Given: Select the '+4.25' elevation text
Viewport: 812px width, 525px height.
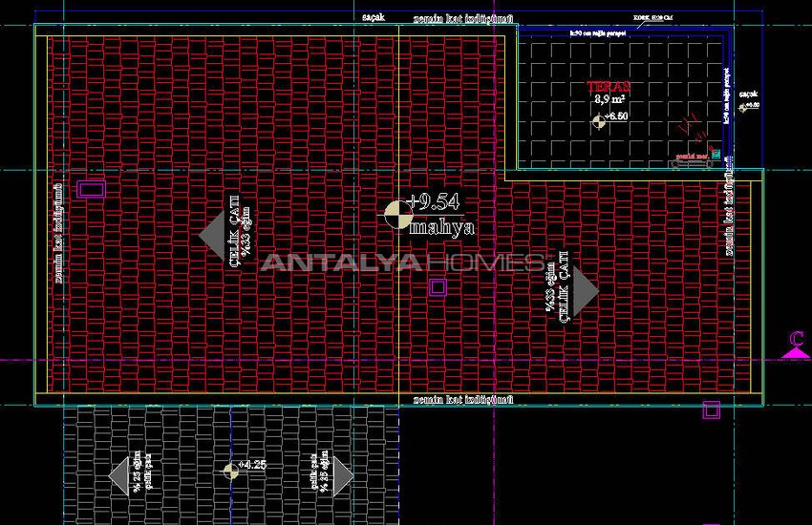Looking at the screenshot, I should click(253, 465).
